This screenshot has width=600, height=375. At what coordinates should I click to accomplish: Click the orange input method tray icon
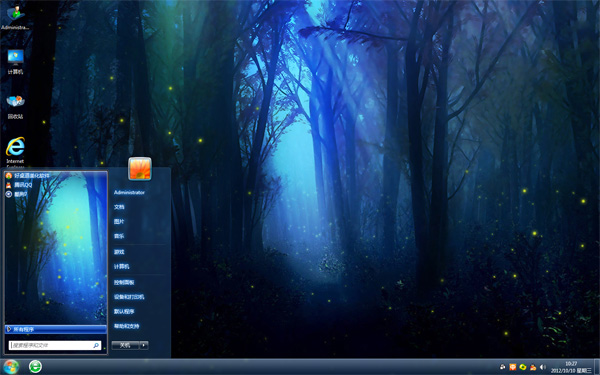click(513, 367)
